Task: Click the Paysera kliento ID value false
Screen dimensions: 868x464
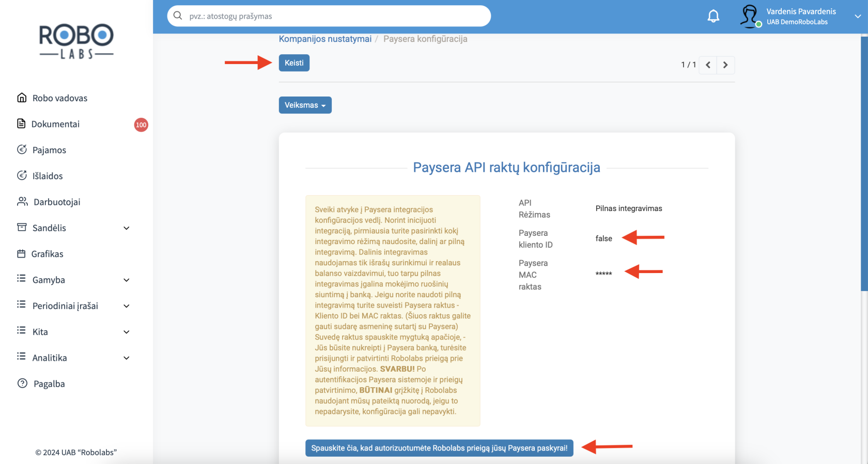Action: (x=603, y=238)
